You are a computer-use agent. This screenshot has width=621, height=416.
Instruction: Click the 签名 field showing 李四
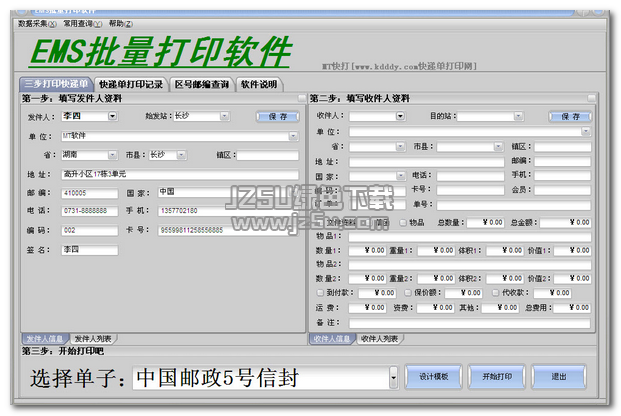click(90, 250)
